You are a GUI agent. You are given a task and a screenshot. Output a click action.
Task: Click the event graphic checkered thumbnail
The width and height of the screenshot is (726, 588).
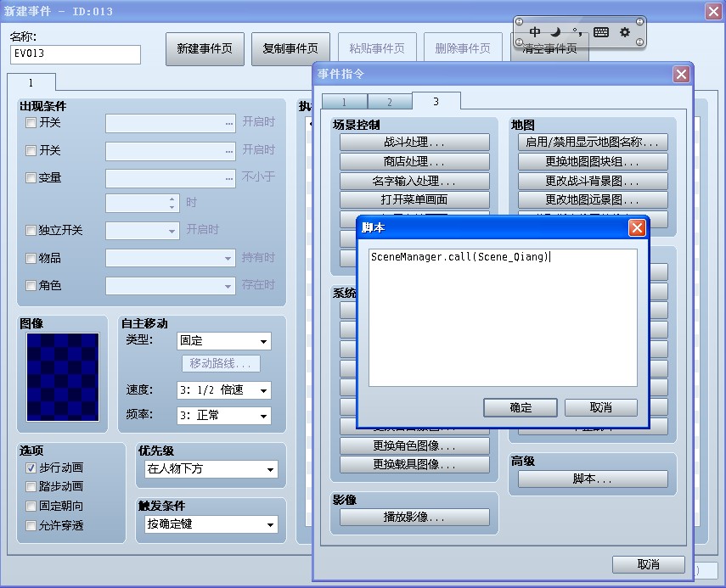tap(63, 377)
